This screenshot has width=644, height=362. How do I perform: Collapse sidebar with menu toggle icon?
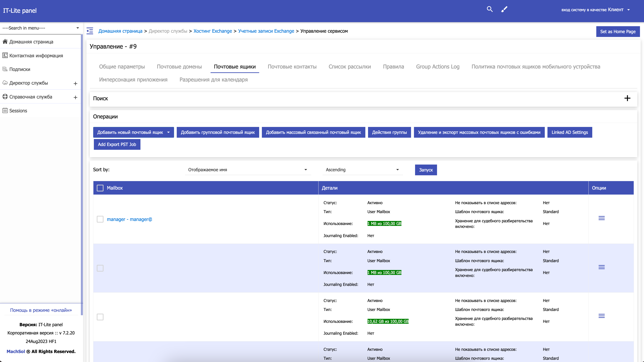pyautogui.click(x=90, y=31)
